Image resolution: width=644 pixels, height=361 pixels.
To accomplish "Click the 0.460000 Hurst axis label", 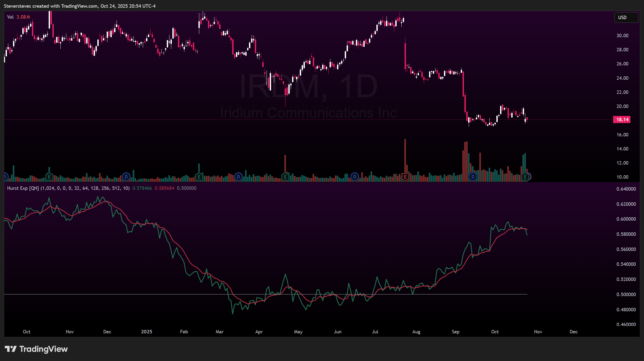I will click(626, 325).
